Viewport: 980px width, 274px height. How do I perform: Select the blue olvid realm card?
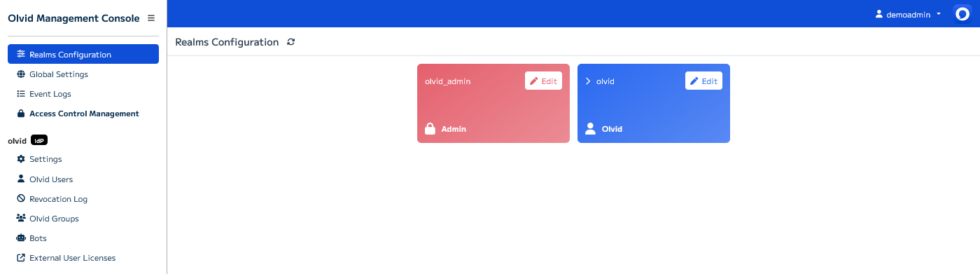(x=654, y=104)
